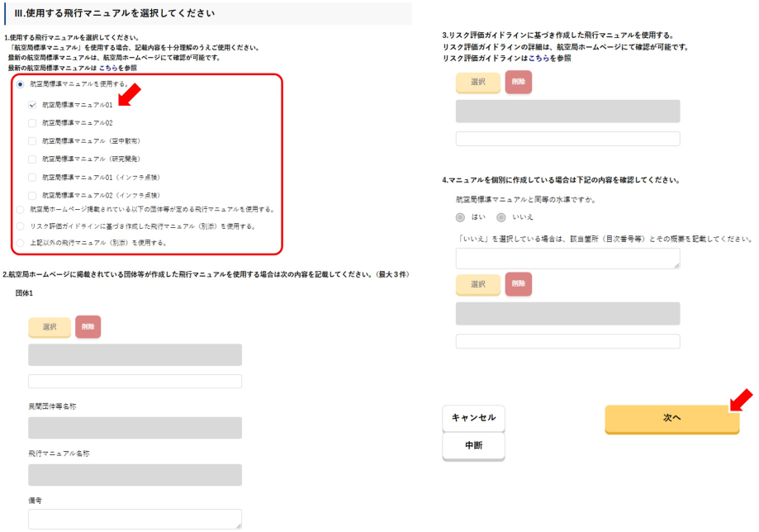Select いいえ for standard manual equivalence

pyautogui.click(x=500, y=217)
